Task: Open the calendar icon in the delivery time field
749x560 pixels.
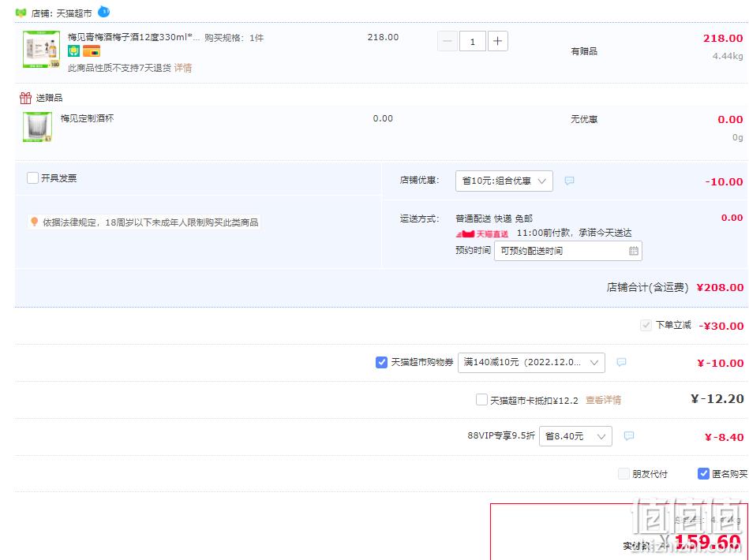Action: tap(634, 251)
